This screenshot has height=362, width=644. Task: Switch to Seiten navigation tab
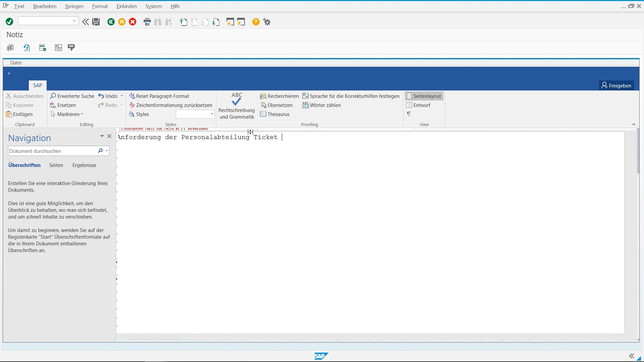click(x=56, y=165)
